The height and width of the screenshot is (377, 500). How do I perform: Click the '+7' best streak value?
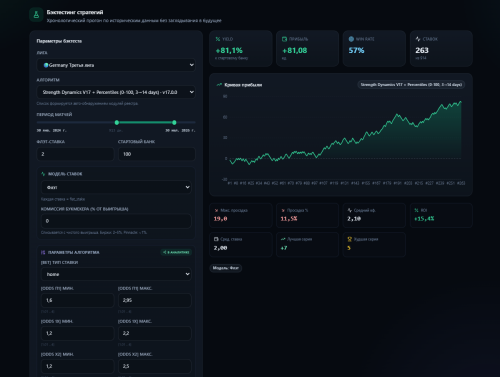(x=284, y=248)
